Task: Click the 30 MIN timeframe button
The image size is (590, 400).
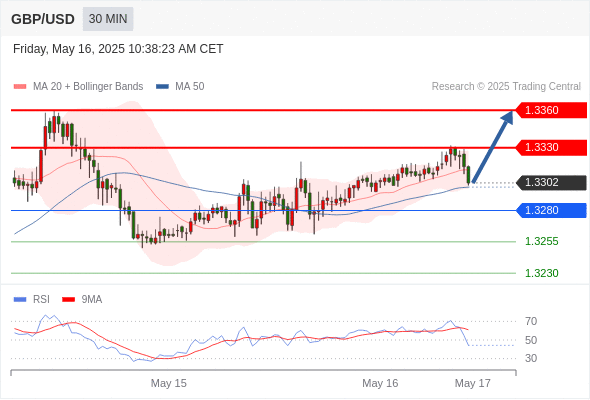Action: pyautogui.click(x=108, y=19)
